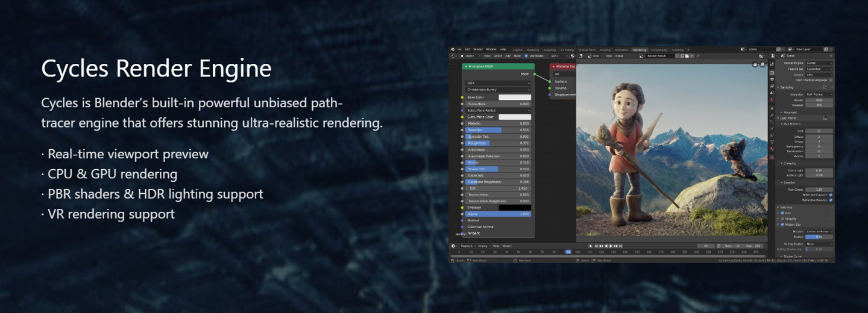This screenshot has width=868, height=313.
Task: Click the stopwatch preview range icon near Start
Action: tap(719, 246)
